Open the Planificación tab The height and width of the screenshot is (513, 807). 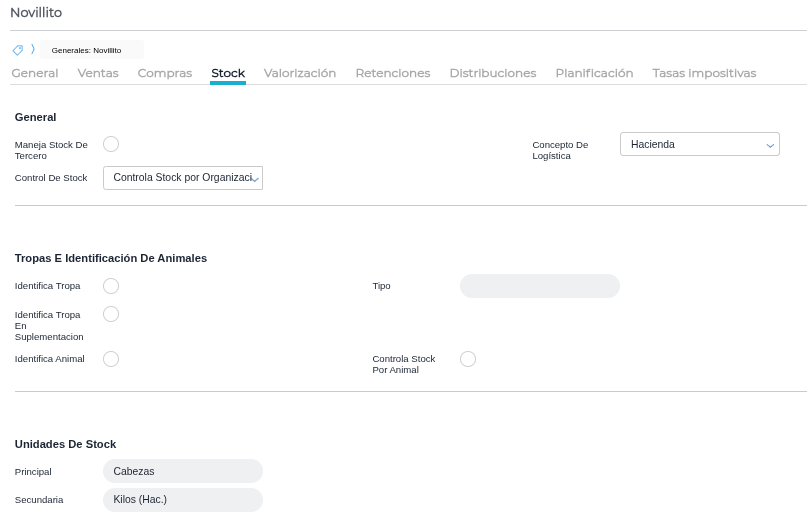click(594, 73)
